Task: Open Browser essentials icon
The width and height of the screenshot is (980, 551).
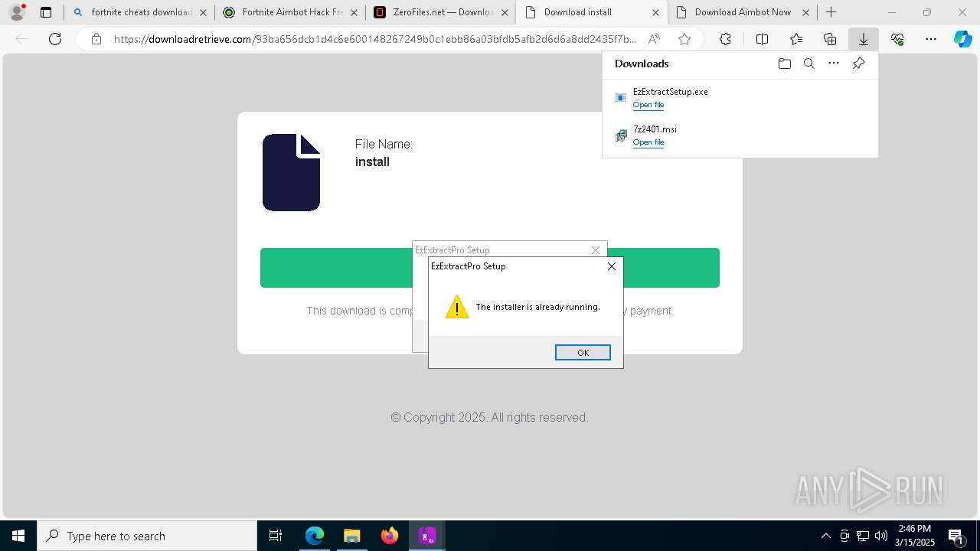Action: pos(897,39)
